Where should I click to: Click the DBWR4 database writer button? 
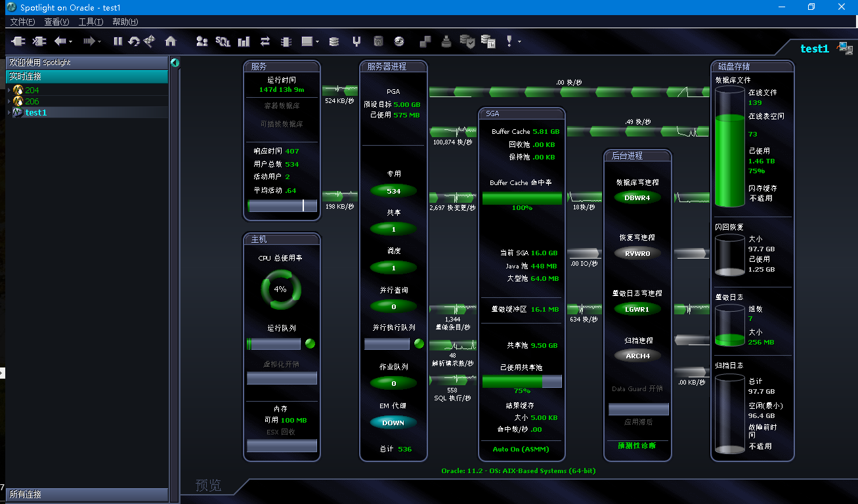click(x=637, y=197)
